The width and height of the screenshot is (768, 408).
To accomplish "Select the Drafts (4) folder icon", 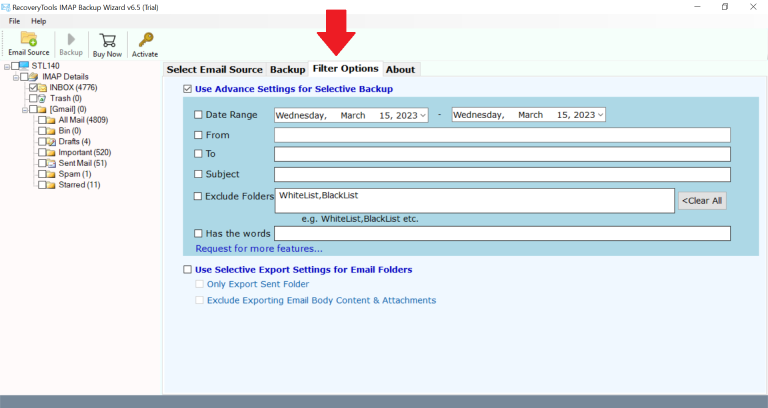I will [50, 141].
